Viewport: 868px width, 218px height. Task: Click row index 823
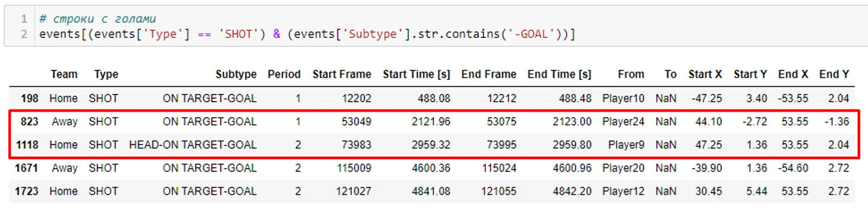coord(29,122)
